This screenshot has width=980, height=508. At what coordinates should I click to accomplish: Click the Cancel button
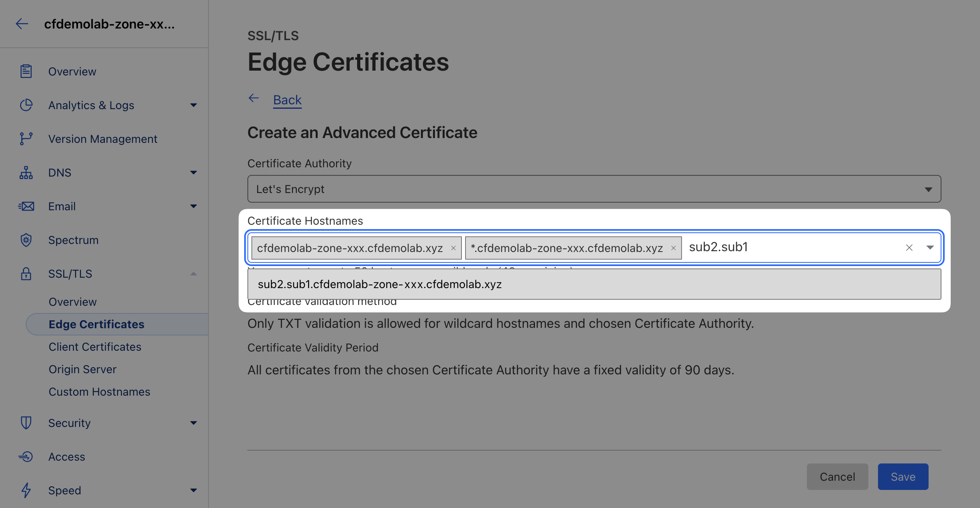(837, 477)
